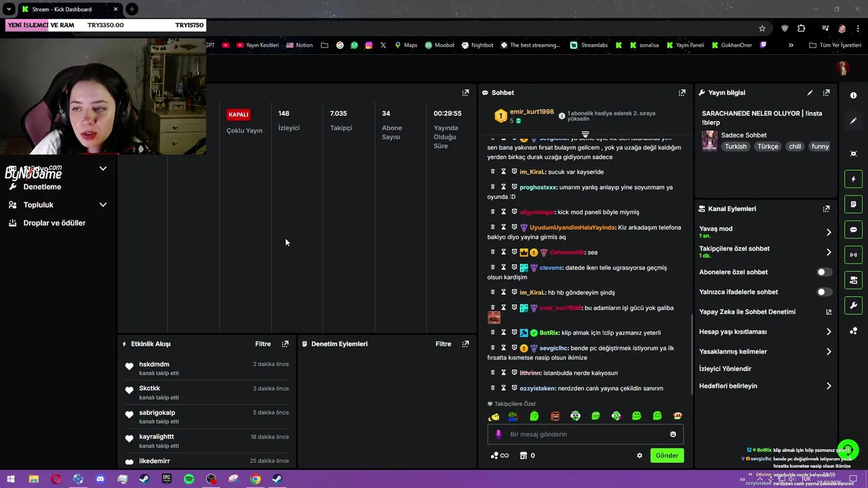Pop out the Denetim Eylemleri panel

click(x=465, y=344)
